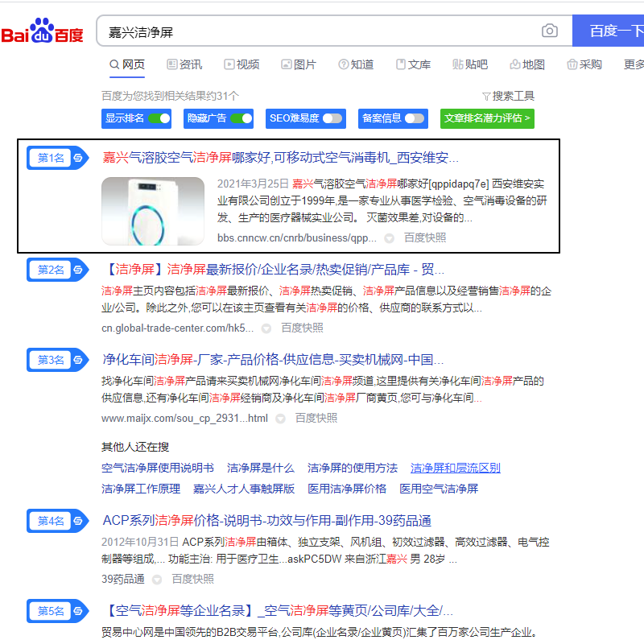Click 文章排名潜力评估 green button
The width and height of the screenshot is (644, 644).
click(487, 118)
